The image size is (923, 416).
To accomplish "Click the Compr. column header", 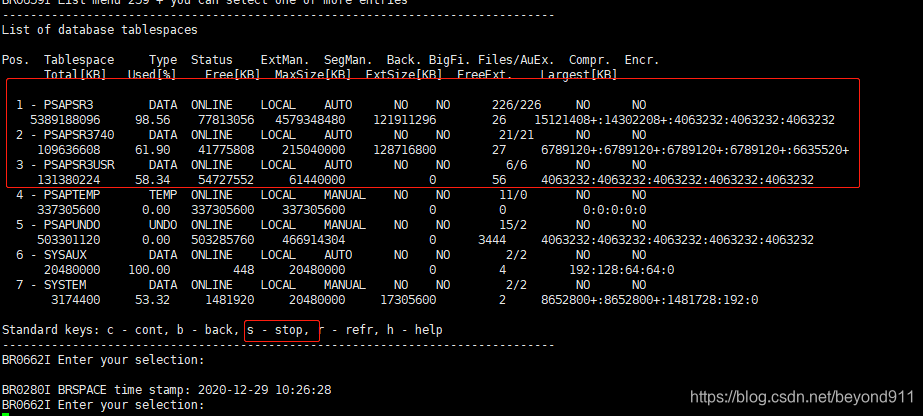I will click(x=590, y=60).
